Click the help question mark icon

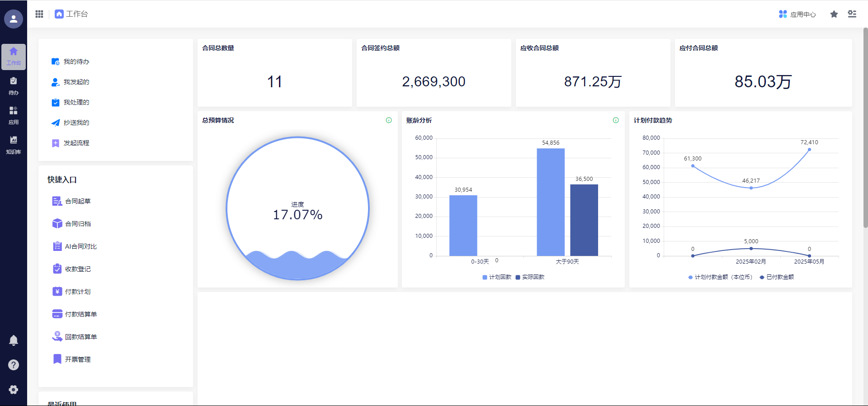pyautogui.click(x=14, y=365)
